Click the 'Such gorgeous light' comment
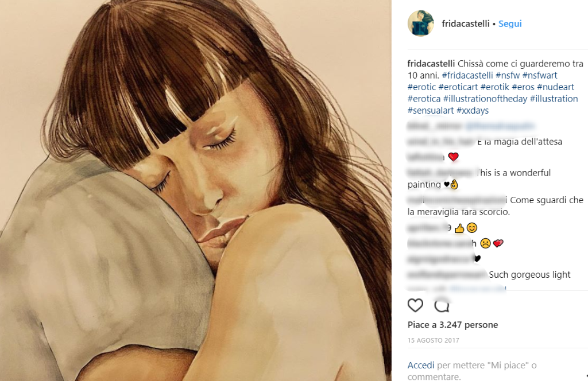Viewport: 588px width, 381px height. tap(529, 275)
